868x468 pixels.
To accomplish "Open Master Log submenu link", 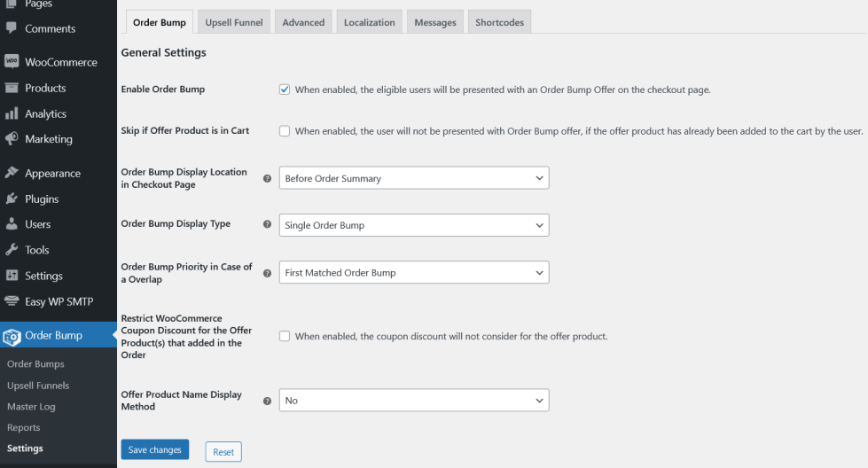I will coord(31,407).
